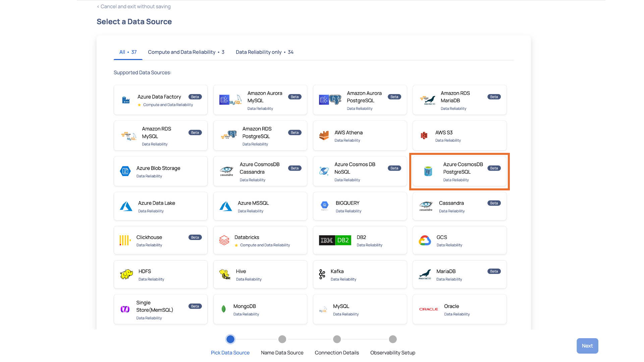Click the HDFS elephant icon
Viewport: 644px width, 362px height.
pos(126,274)
